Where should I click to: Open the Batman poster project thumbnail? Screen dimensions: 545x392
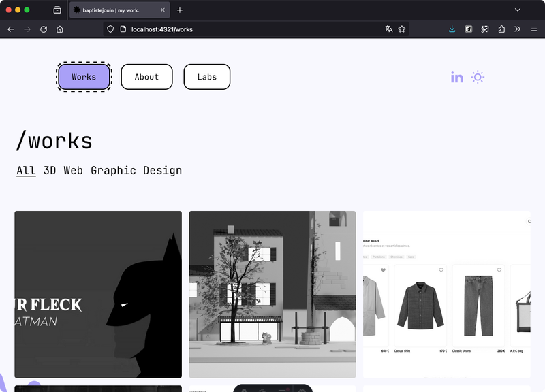[x=98, y=295]
